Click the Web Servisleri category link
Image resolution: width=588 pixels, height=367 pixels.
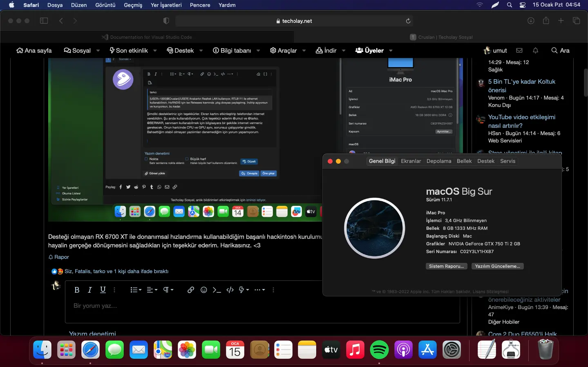coord(505,141)
